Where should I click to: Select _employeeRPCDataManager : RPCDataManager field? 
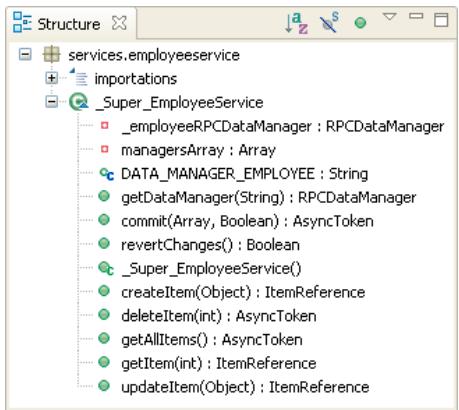(283, 127)
